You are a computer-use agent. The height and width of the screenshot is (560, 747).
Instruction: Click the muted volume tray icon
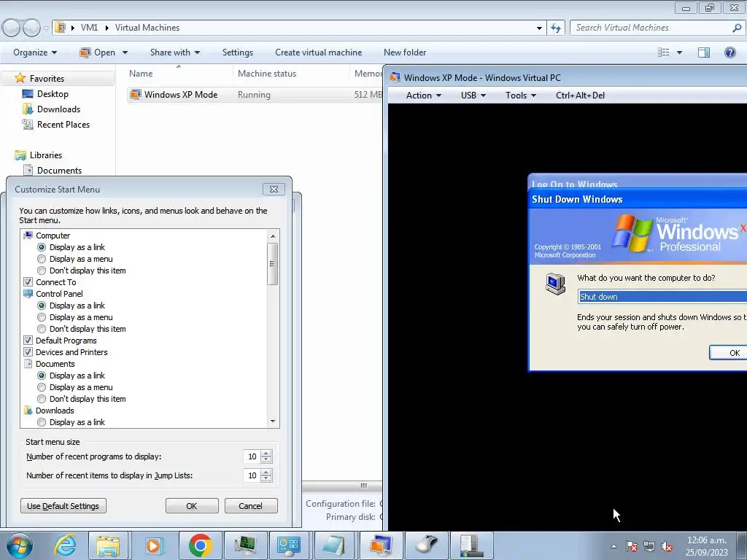(x=667, y=546)
